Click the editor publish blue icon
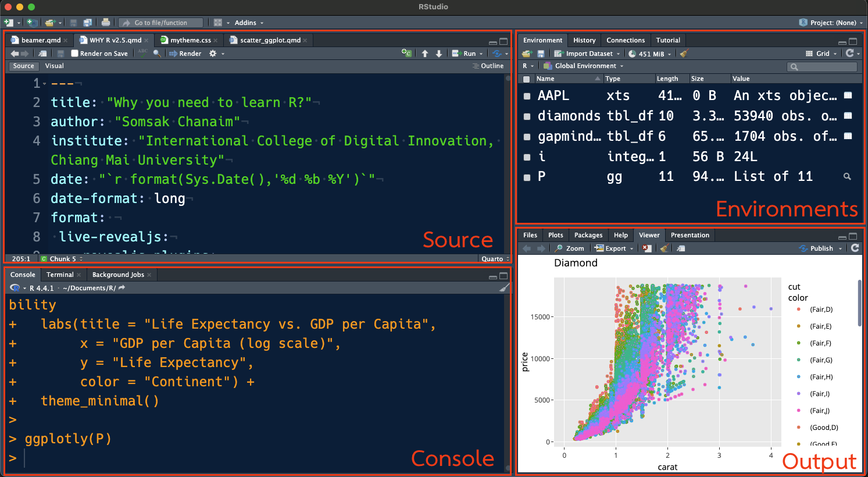Viewport: 868px width, 477px height. [x=496, y=54]
